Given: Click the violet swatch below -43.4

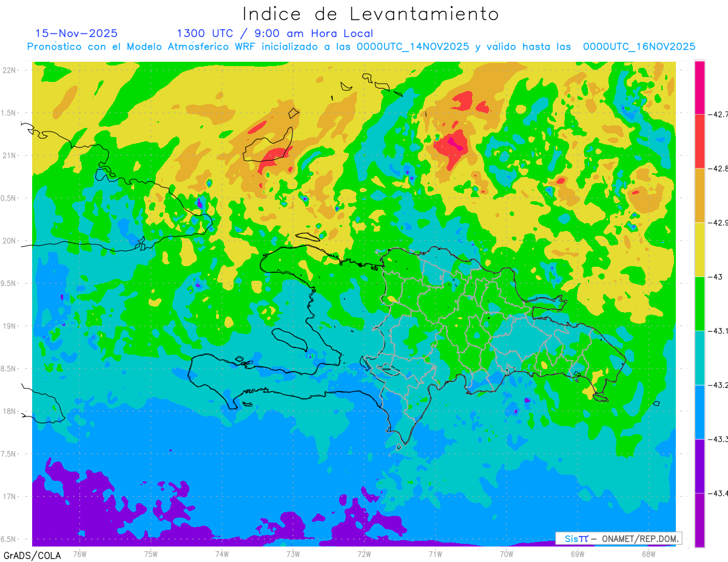Looking at the screenshot, I should (699, 520).
